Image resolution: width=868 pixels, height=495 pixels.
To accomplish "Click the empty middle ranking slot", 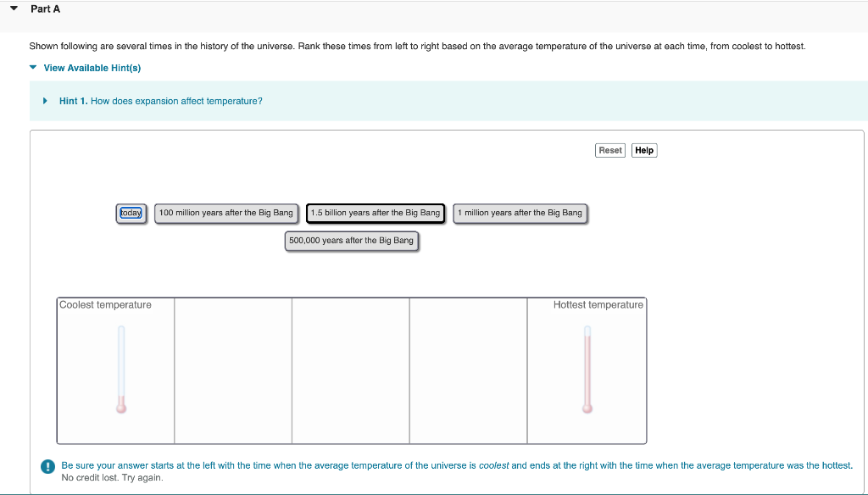I will point(350,370).
